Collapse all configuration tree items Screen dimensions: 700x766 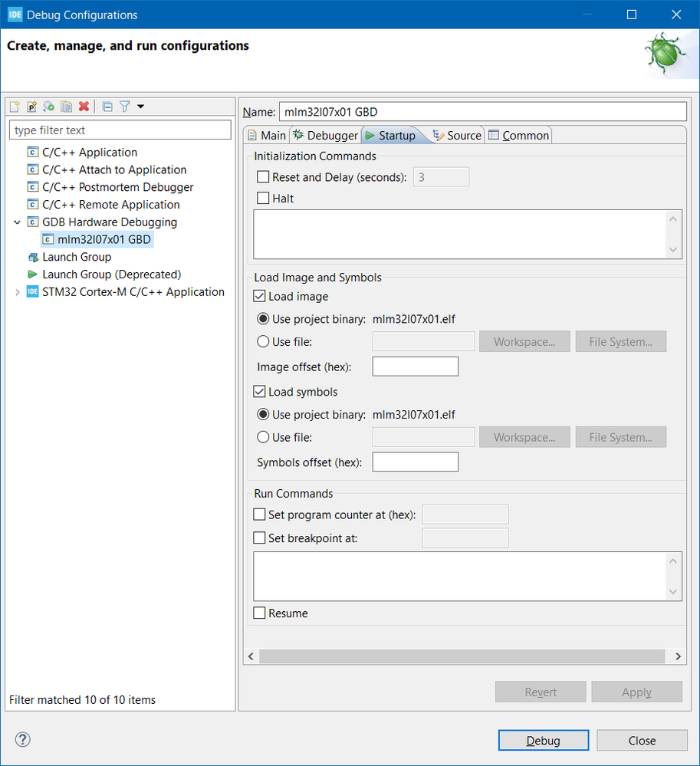pyautogui.click(x=107, y=106)
